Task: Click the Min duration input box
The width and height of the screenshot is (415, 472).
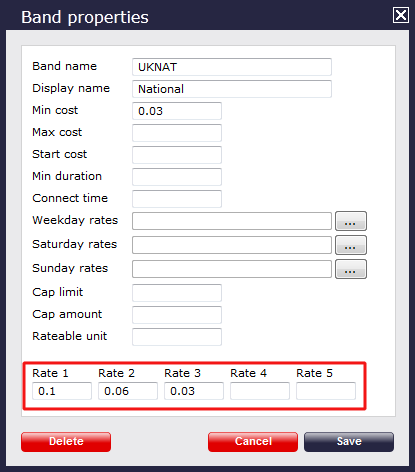Action: click(x=177, y=177)
